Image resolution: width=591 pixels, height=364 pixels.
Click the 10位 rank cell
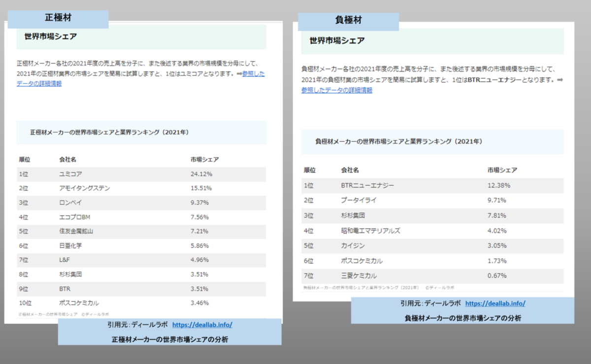pos(25,302)
